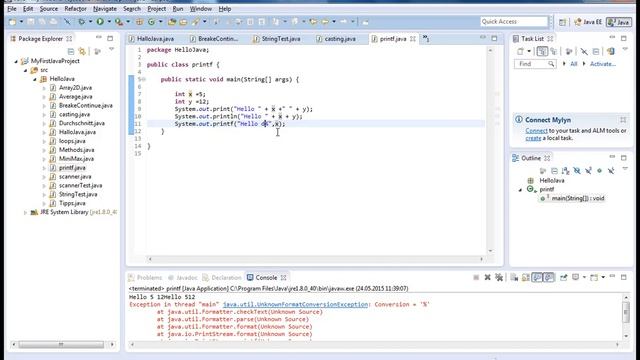Select MiniMax.java in Package Explorer

pos(76,159)
